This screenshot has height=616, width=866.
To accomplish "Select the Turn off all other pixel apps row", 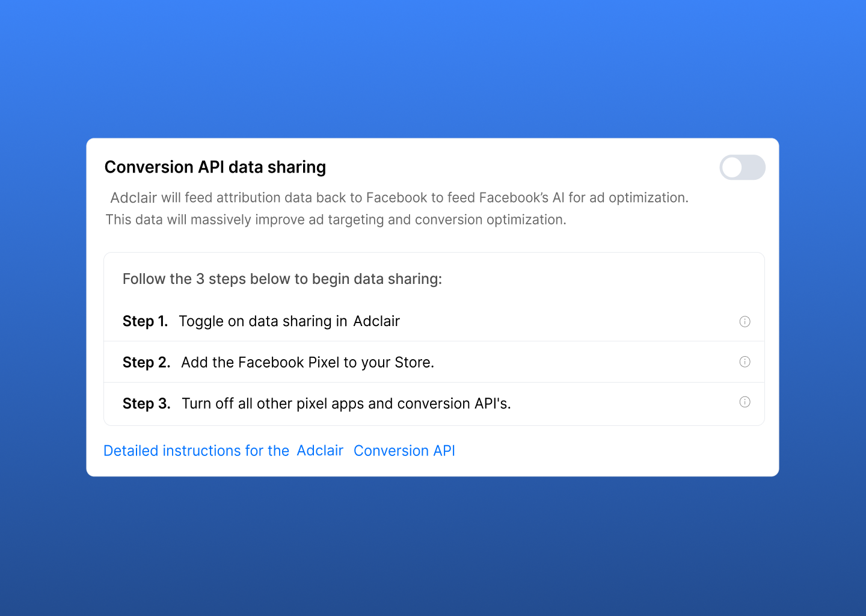I will [x=434, y=404].
